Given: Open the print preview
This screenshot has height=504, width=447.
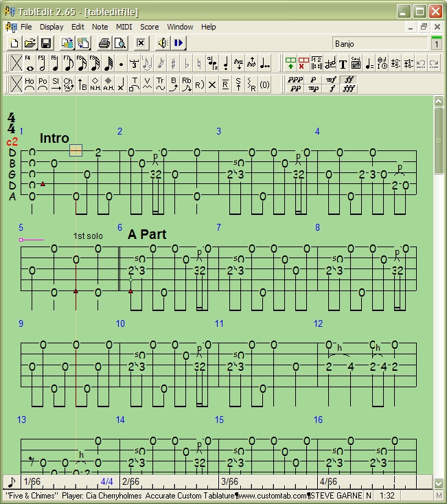Looking at the screenshot, I should (119, 43).
